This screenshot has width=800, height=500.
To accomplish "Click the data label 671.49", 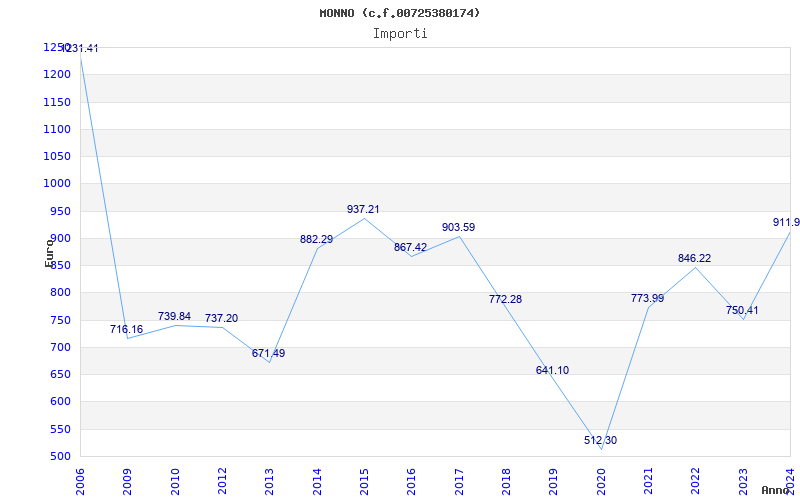I will pos(268,353).
